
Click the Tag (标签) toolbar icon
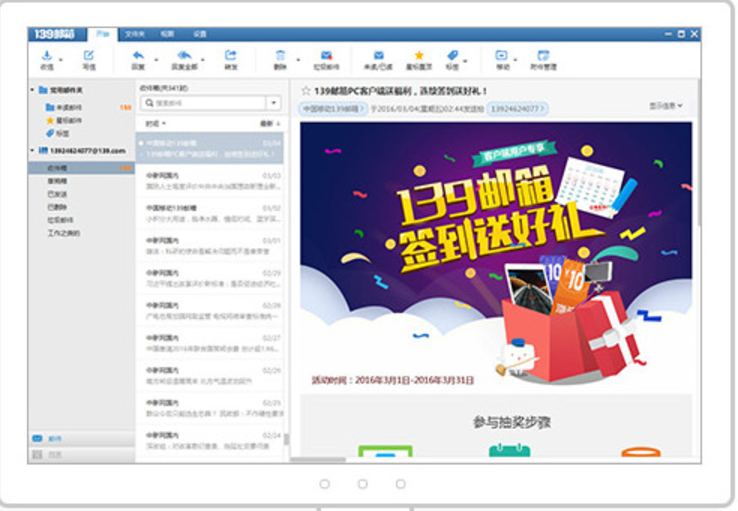452,56
